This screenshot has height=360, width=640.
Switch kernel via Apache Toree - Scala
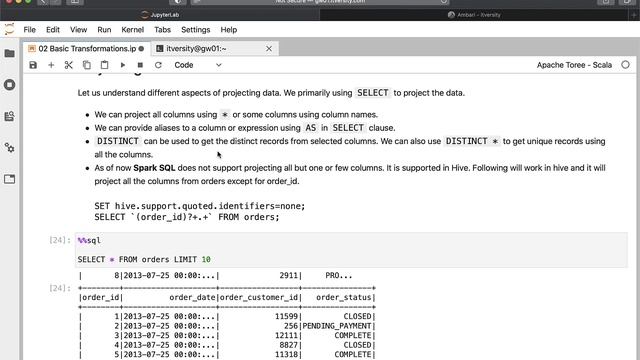(x=574, y=65)
